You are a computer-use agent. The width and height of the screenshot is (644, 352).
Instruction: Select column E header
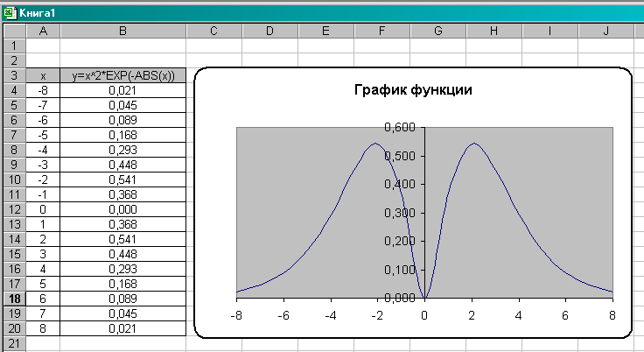pyautogui.click(x=325, y=31)
